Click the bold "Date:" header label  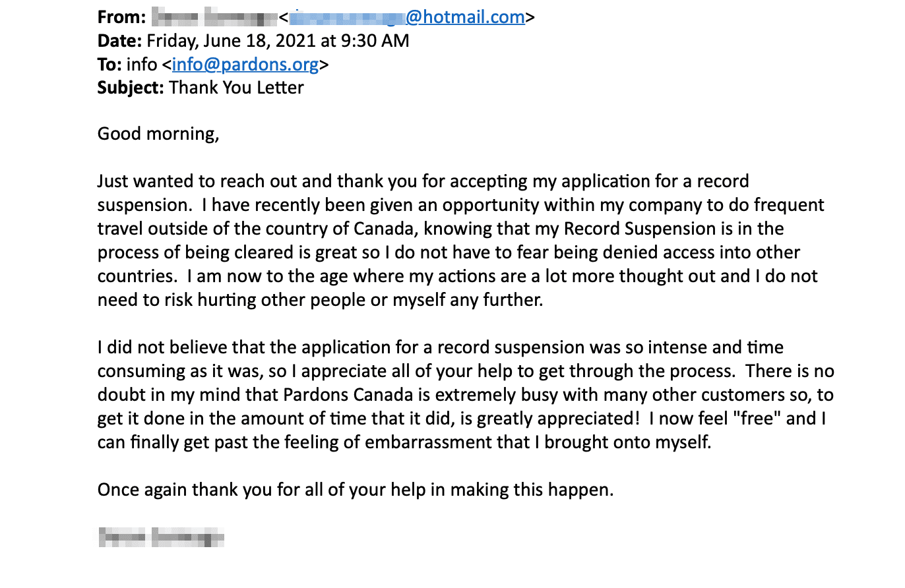tap(119, 41)
